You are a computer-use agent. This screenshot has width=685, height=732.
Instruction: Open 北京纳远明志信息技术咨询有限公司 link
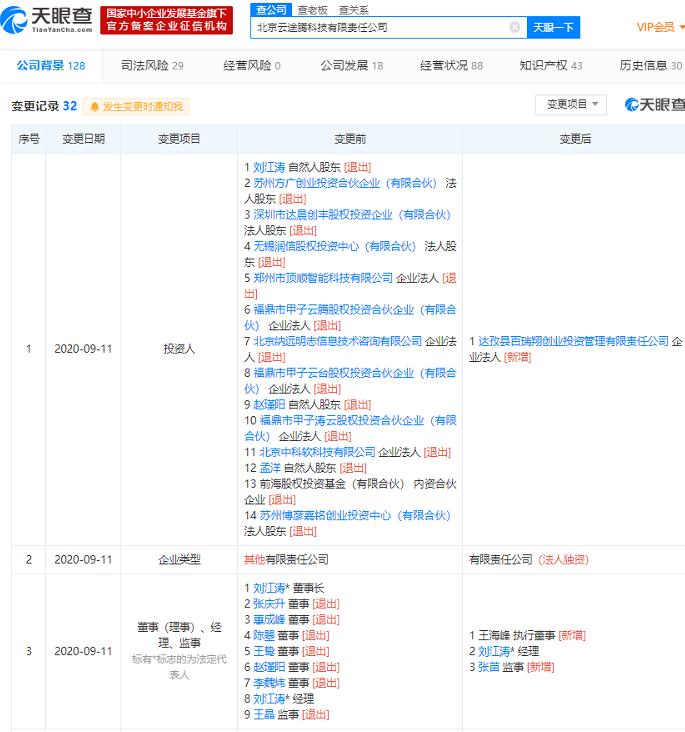pyautogui.click(x=338, y=341)
